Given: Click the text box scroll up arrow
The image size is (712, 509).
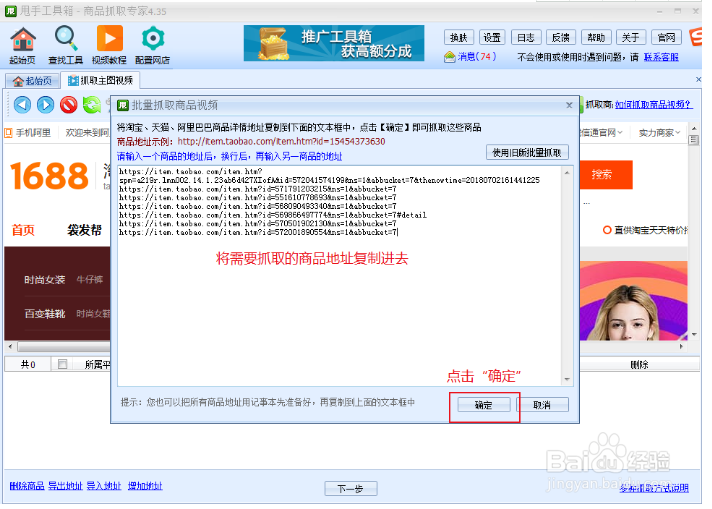Looking at the screenshot, I should click(567, 173).
